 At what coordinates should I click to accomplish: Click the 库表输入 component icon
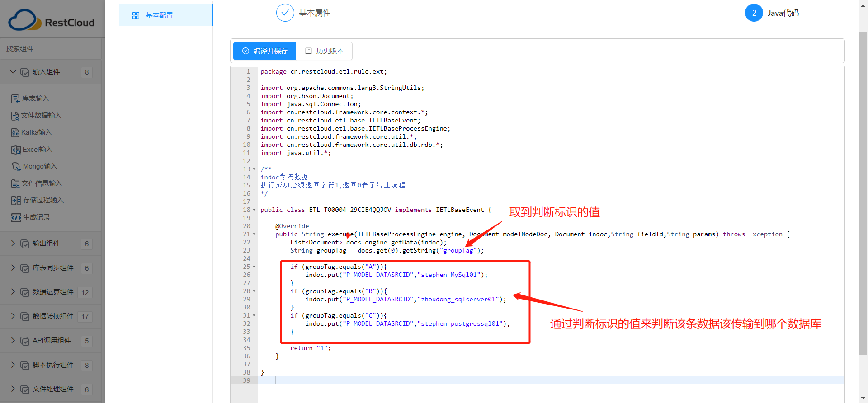(16, 98)
